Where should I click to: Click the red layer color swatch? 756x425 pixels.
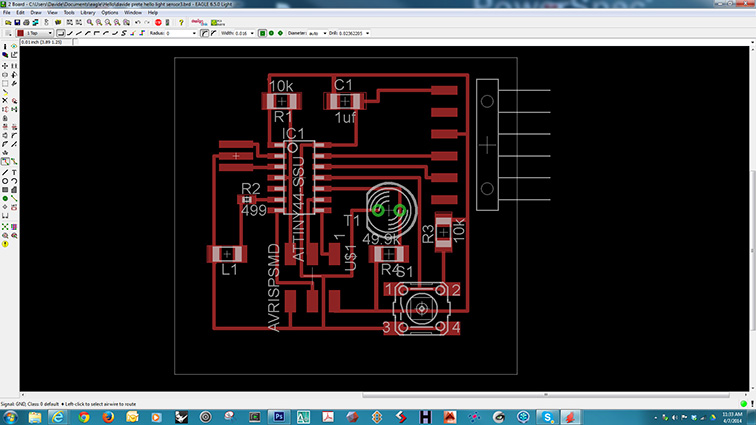[x=20, y=33]
